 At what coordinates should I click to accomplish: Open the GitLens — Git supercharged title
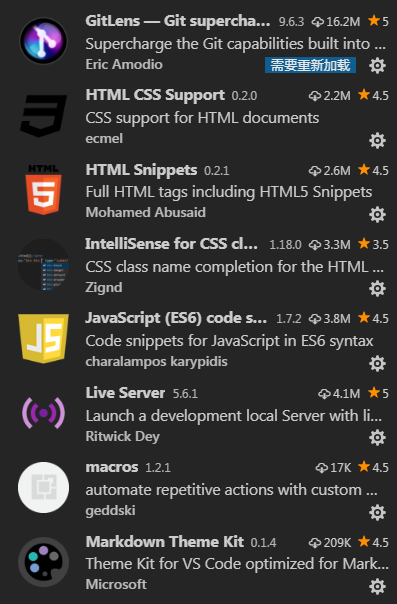[x=178, y=21]
